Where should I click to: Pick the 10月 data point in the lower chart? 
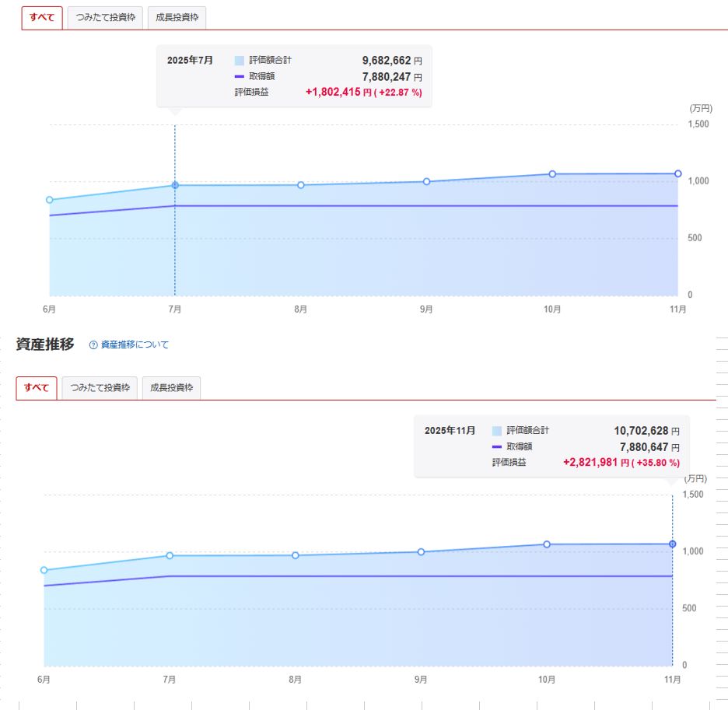547,544
